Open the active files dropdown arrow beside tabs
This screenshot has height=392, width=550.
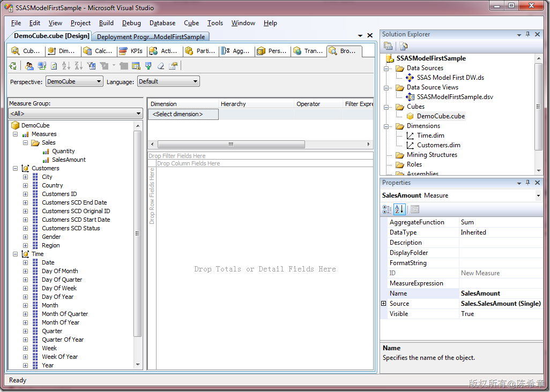pos(360,35)
